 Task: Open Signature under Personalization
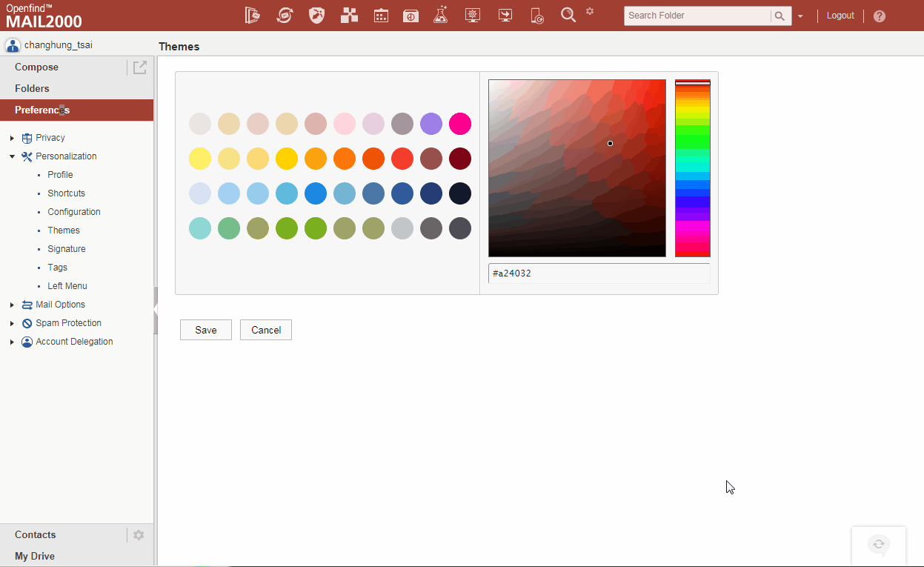pos(67,249)
